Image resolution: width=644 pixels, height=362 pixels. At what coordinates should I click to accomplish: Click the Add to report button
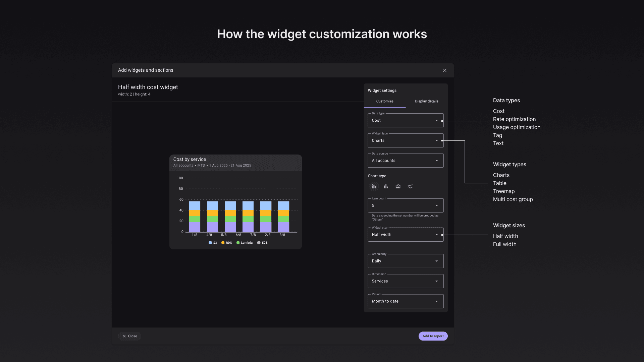(x=433, y=336)
